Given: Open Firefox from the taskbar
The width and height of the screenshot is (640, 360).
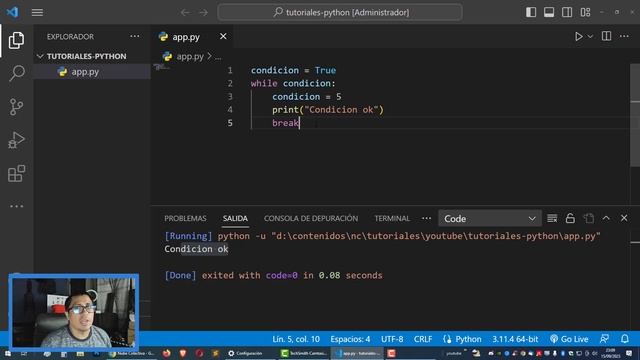Looking at the screenshot, I should pyautogui.click(x=167, y=353).
